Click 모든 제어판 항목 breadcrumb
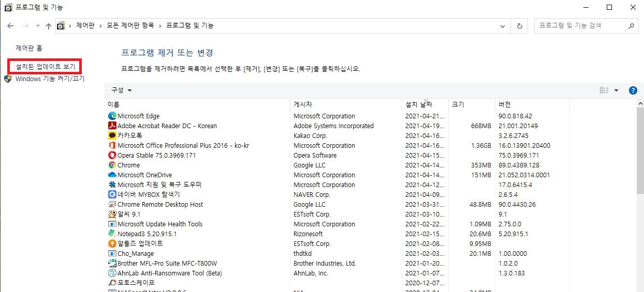The image size is (644, 292). click(x=130, y=25)
